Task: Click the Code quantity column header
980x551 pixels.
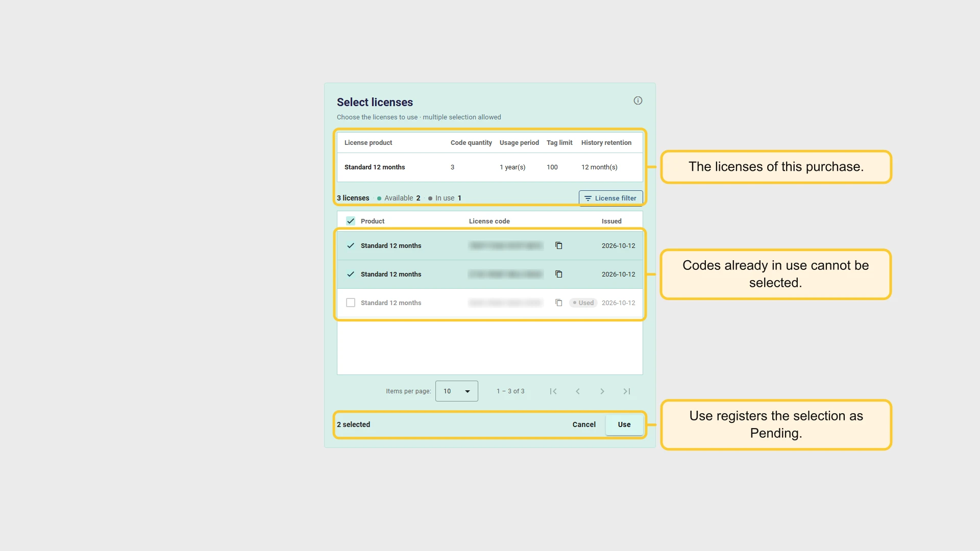Action: pos(471,143)
